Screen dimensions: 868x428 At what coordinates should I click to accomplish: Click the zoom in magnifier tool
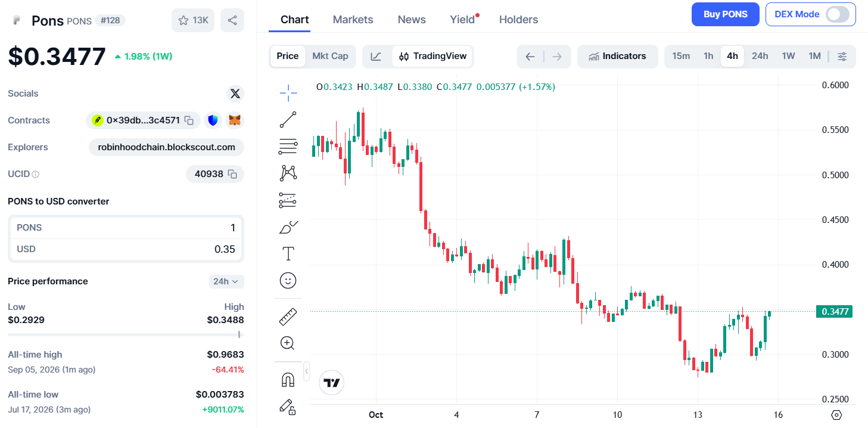(x=288, y=343)
